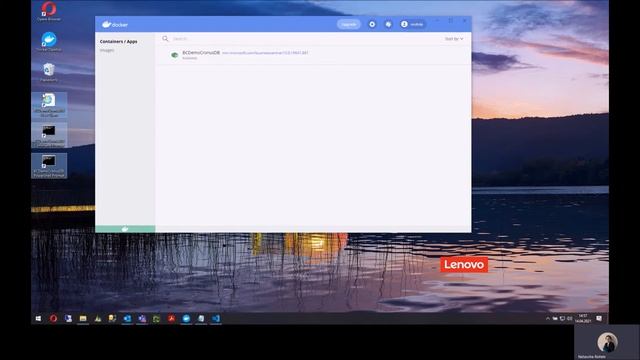Open the Opera Browser desktop shortcut
Screen dimensions: 640x360
point(49,11)
